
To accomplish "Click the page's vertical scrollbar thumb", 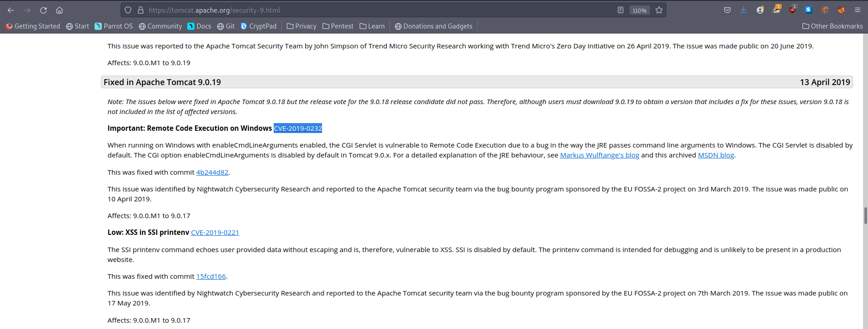I will coord(865,215).
